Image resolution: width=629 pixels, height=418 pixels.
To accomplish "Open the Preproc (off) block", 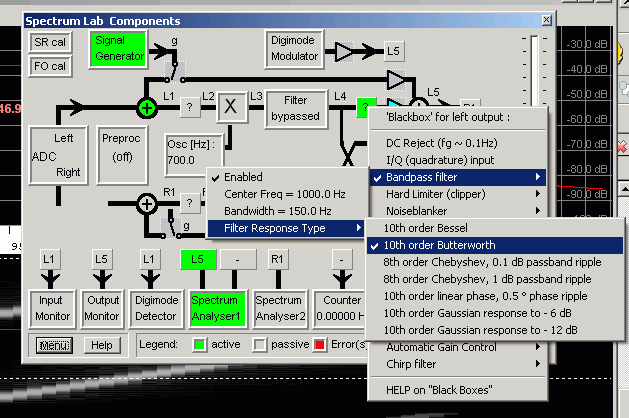I will point(122,155).
